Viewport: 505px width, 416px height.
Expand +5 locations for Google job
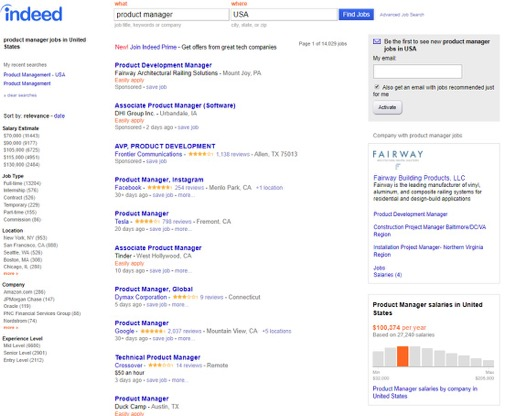[277, 331]
